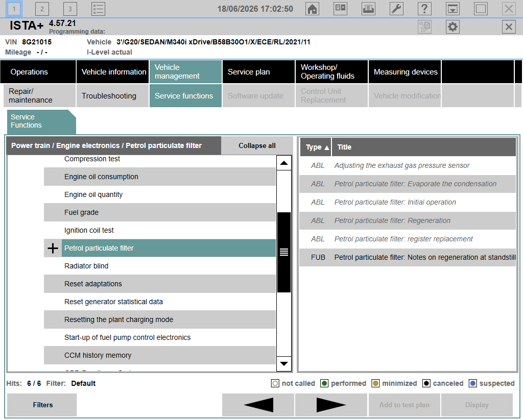
Task: Select the register replacement procedure
Action: point(408,239)
